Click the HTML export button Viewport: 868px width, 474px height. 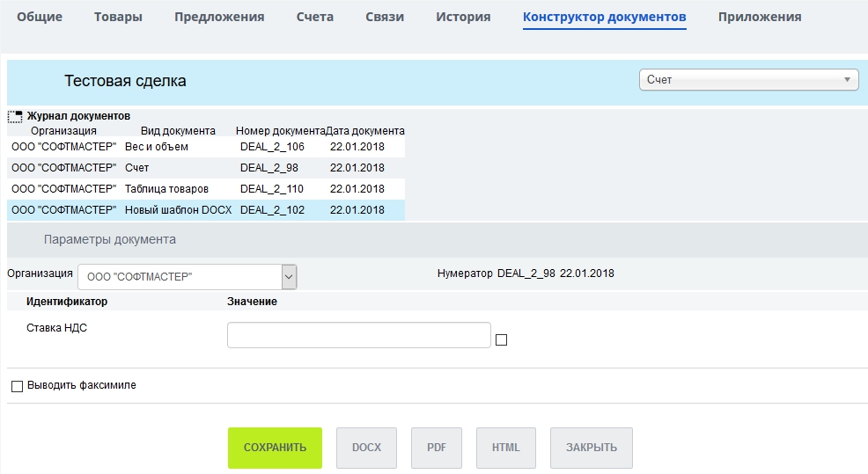click(x=506, y=448)
